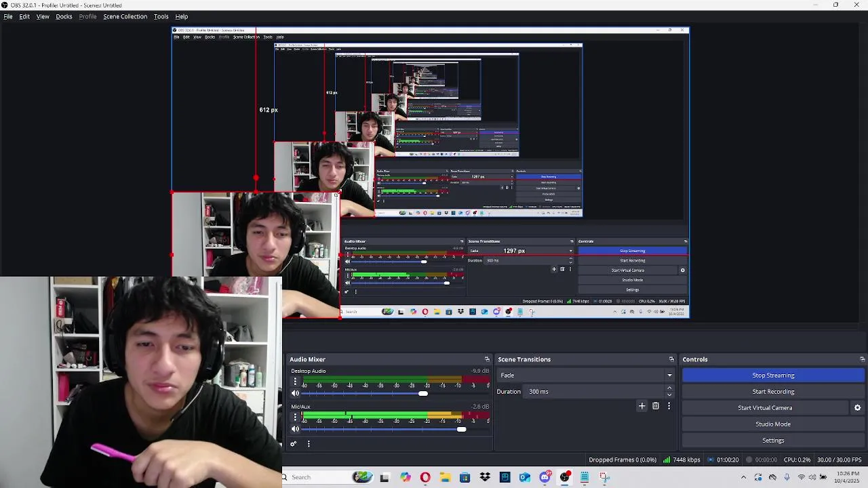Adjust the Desktop Audio volume slider

tap(423, 393)
